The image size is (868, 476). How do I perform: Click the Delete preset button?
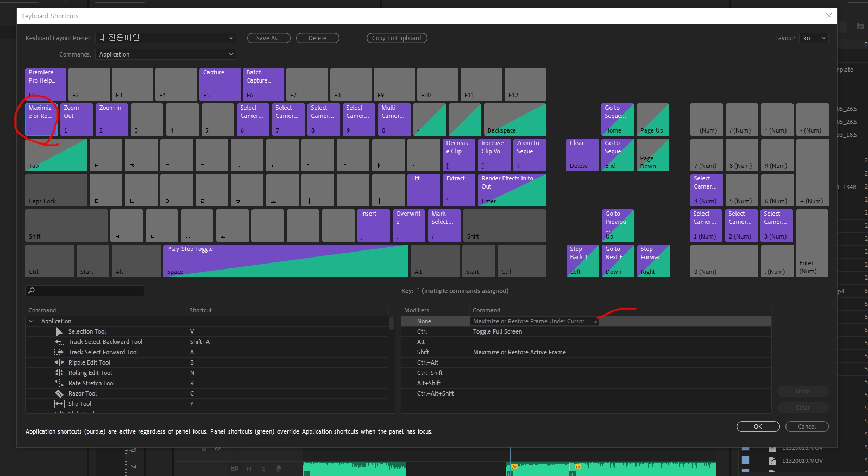point(318,38)
